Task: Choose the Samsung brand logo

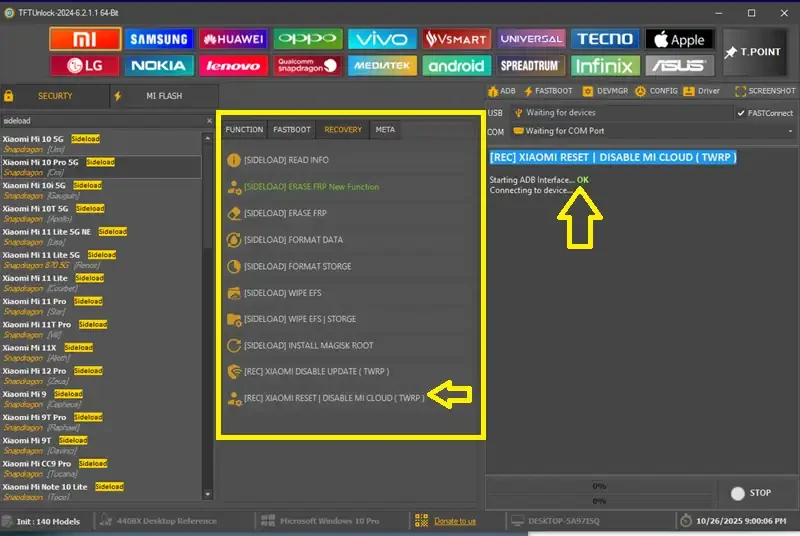Action: (x=160, y=39)
